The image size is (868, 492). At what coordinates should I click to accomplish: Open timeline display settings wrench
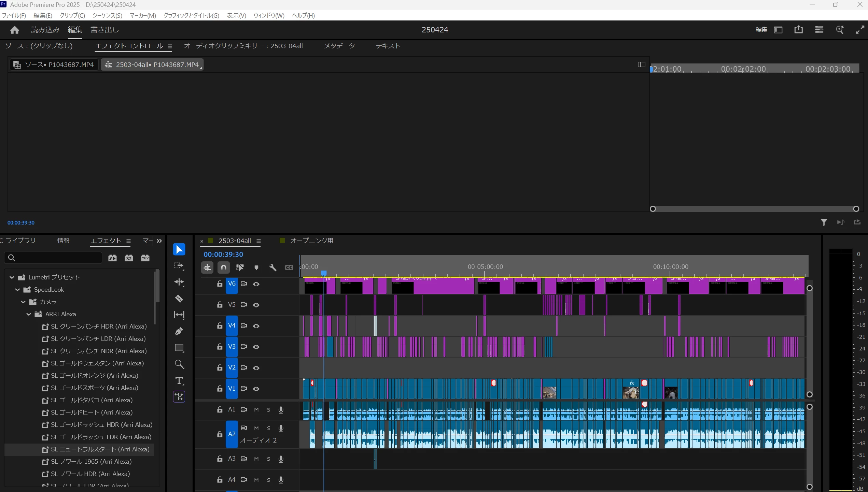click(272, 267)
